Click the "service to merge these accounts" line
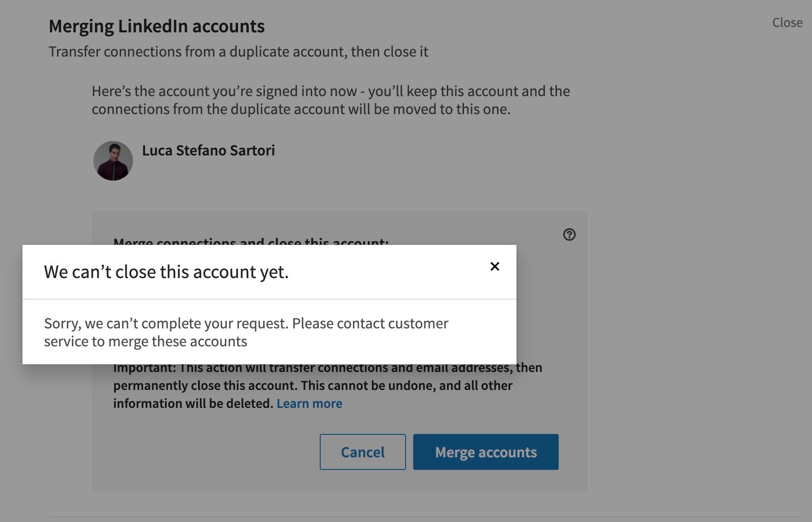This screenshot has height=522, width=812. pos(146,341)
